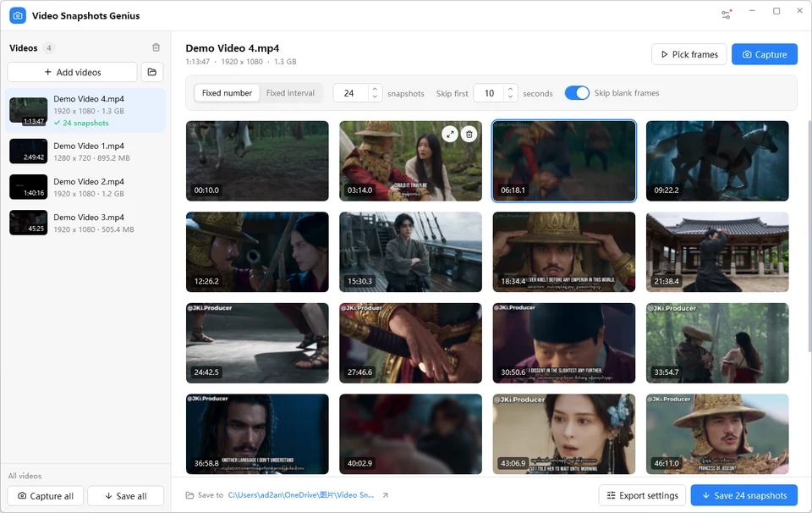The width and height of the screenshot is (812, 513).
Task: Decrease snapshots count with down arrow
Action: point(375,97)
